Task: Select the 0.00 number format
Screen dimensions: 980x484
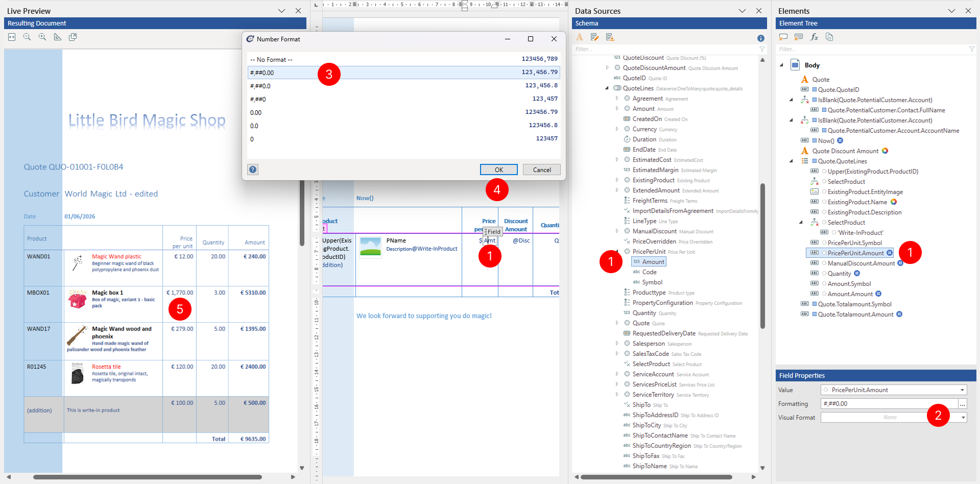Action: point(403,112)
